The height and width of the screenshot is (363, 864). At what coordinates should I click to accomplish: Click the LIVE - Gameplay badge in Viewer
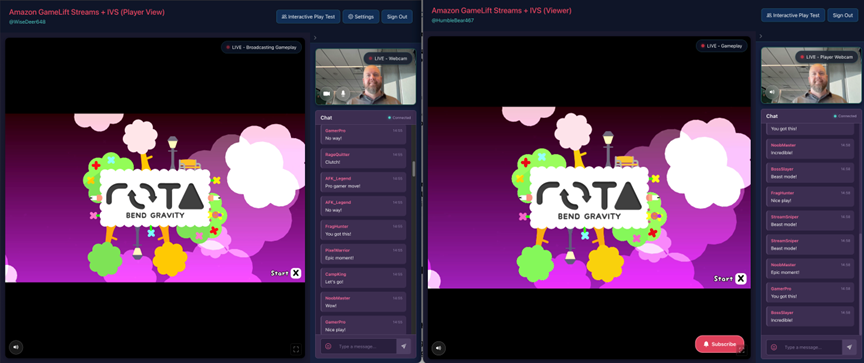coord(722,46)
